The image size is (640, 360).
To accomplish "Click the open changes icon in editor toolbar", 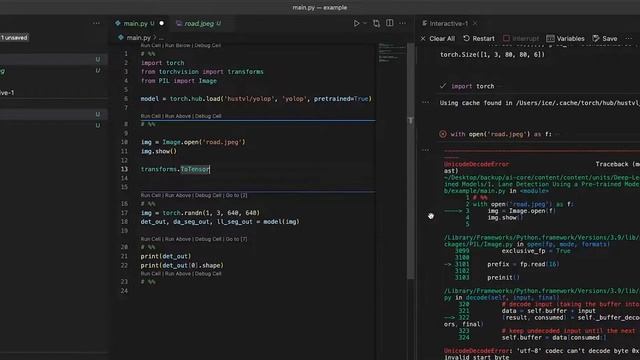I will pyautogui.click(x=376, y=23).
